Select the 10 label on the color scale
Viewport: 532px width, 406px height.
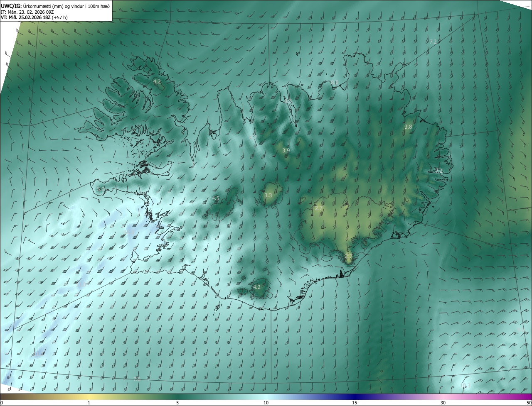[x=266, y=403]
